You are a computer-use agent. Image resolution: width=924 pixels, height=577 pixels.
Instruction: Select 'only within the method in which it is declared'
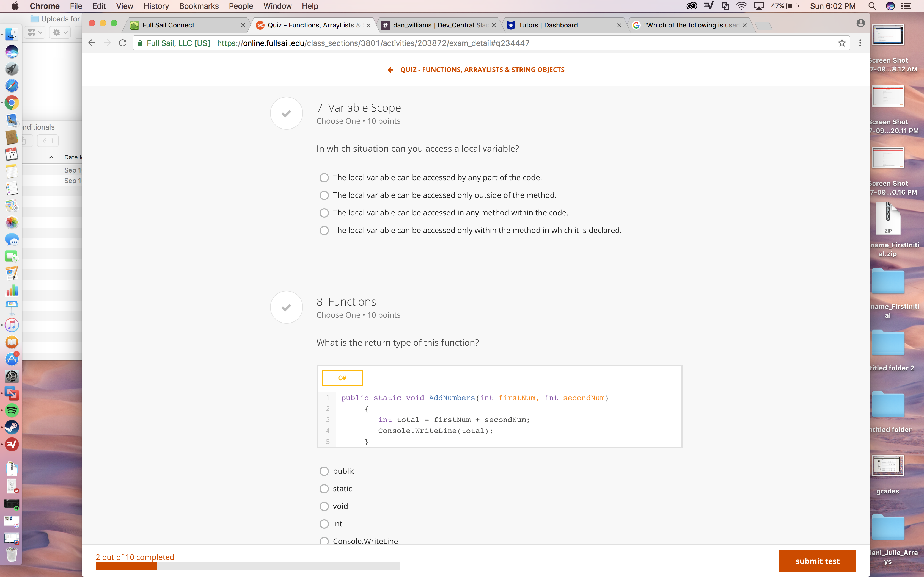point(324,231)
